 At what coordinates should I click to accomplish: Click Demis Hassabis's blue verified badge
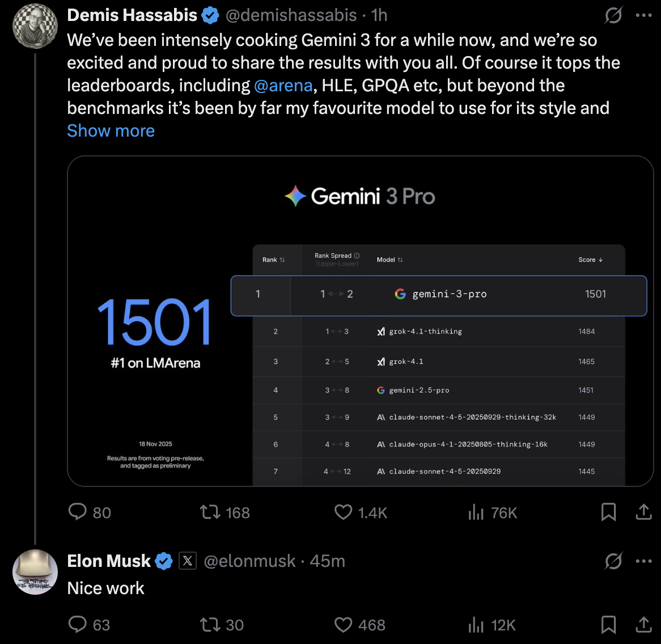[210, 15]
